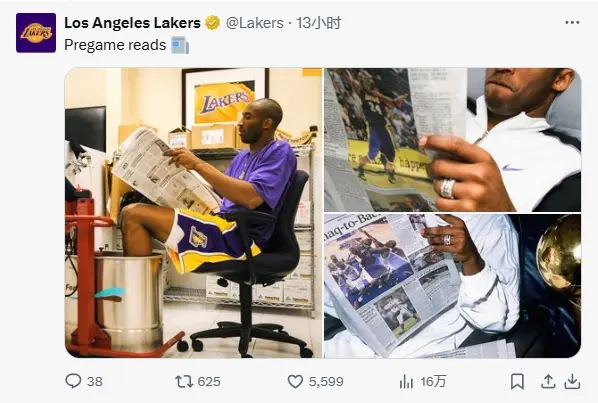Viewport: 598px width, 403px height.
Task: Open the reply comment icon
Action: (73, 381)
